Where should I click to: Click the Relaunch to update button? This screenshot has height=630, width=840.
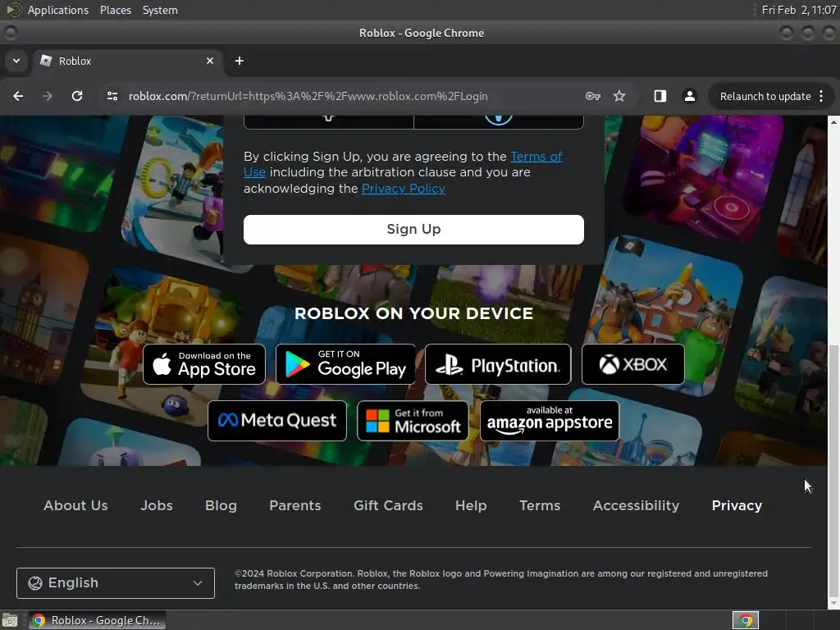[x=765, y=97]
